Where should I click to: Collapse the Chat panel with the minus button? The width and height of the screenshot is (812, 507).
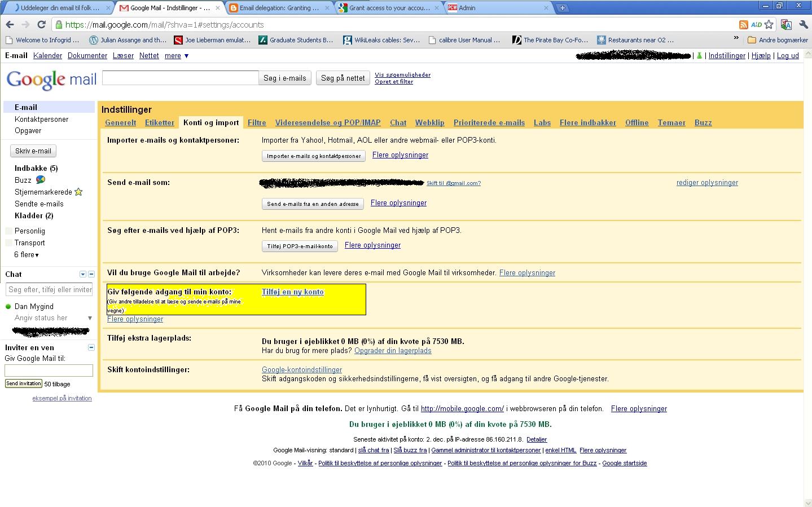tap(91, 274)
